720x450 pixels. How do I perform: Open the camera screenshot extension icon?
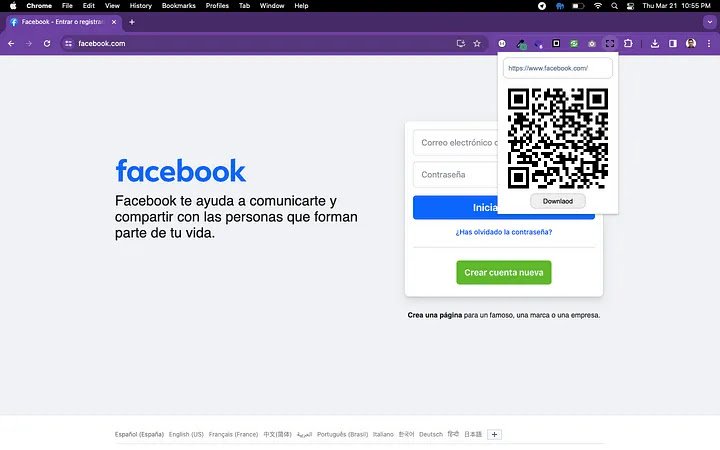[x=592, y=44]
